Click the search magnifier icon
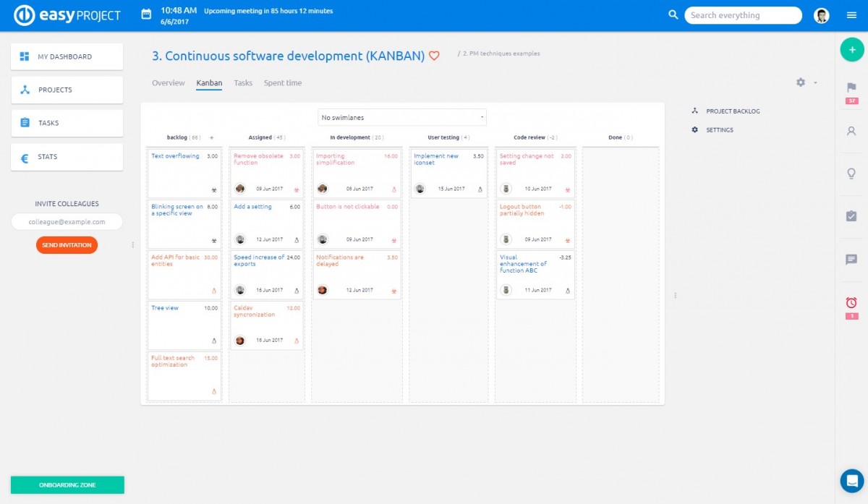Viewport: 868px width, 504px height. [673, 14]
